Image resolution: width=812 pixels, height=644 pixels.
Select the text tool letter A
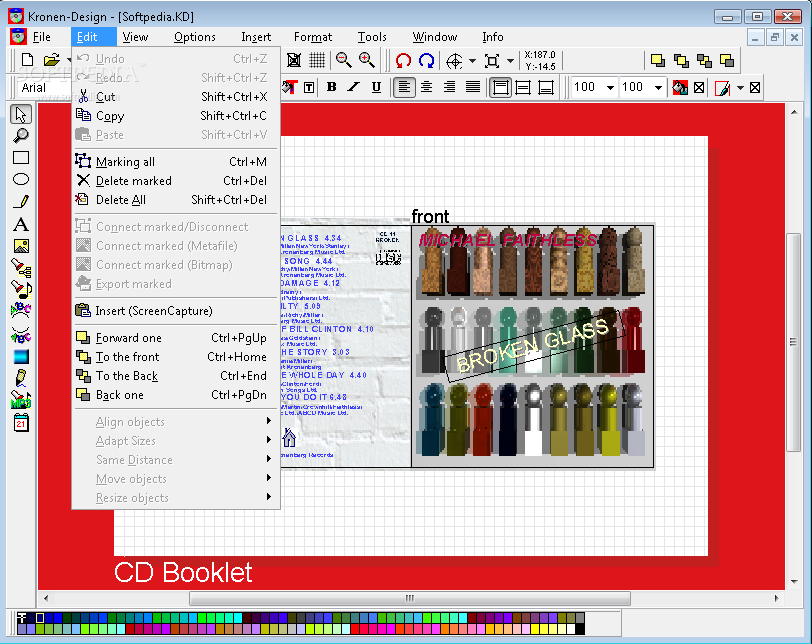[21, 224]
